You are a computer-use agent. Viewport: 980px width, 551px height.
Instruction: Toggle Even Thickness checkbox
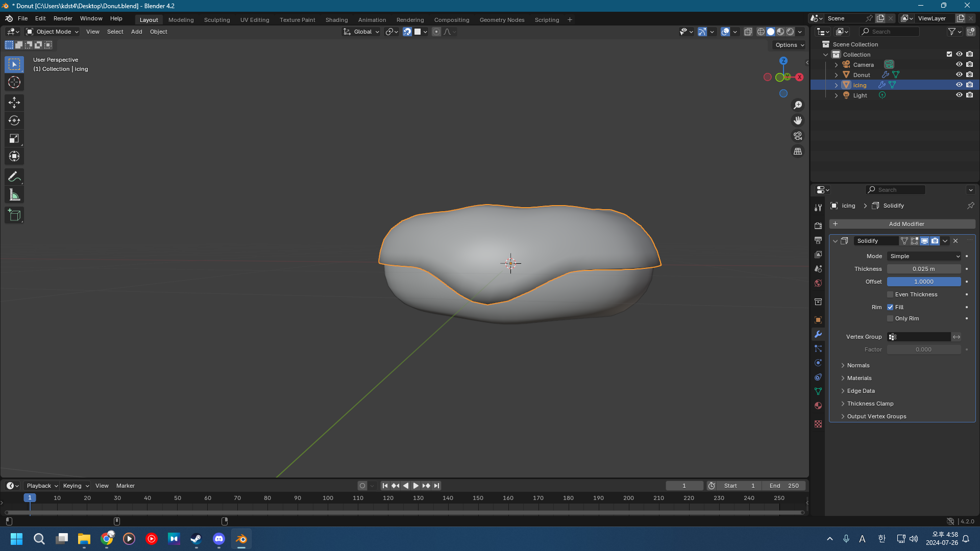[890, 294]
